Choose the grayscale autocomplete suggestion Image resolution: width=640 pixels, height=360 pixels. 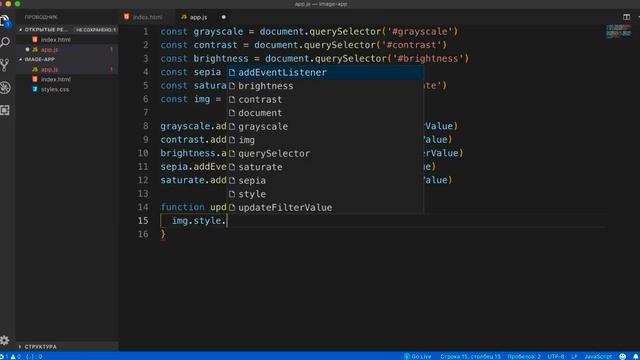(x=325, y=127)
